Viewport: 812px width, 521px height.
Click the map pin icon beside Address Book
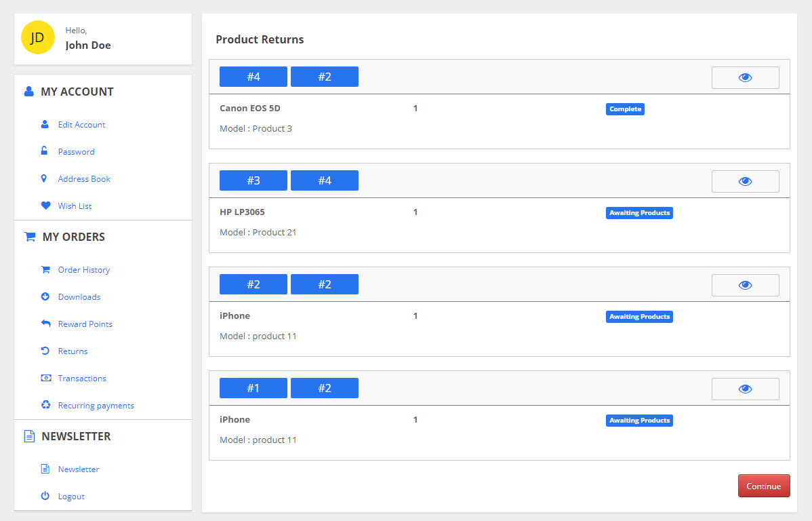[44, 178]
